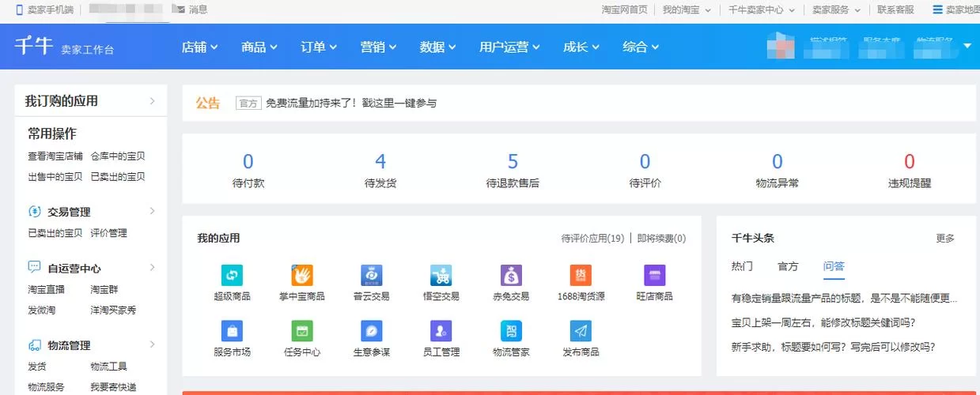Open the 综合 dropdown menu

pos(641,47)
